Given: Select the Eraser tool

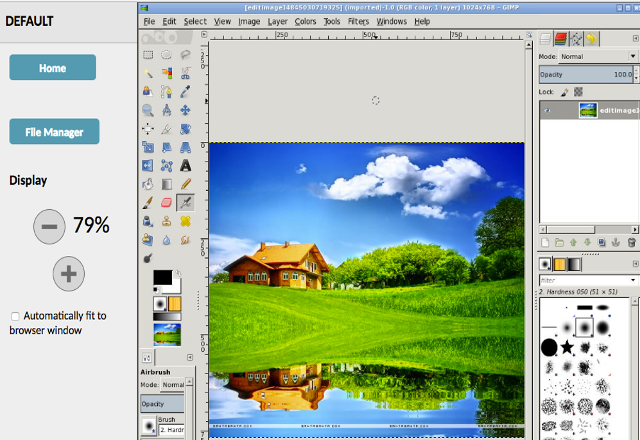Looking at the screenshot, I should [167, 202].
